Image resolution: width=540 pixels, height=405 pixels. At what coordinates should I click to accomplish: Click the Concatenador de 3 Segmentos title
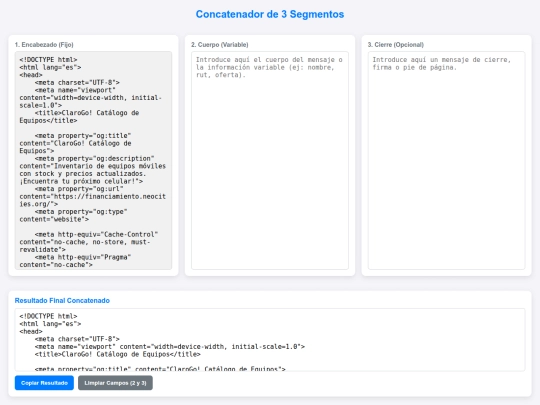click(270, 14)
